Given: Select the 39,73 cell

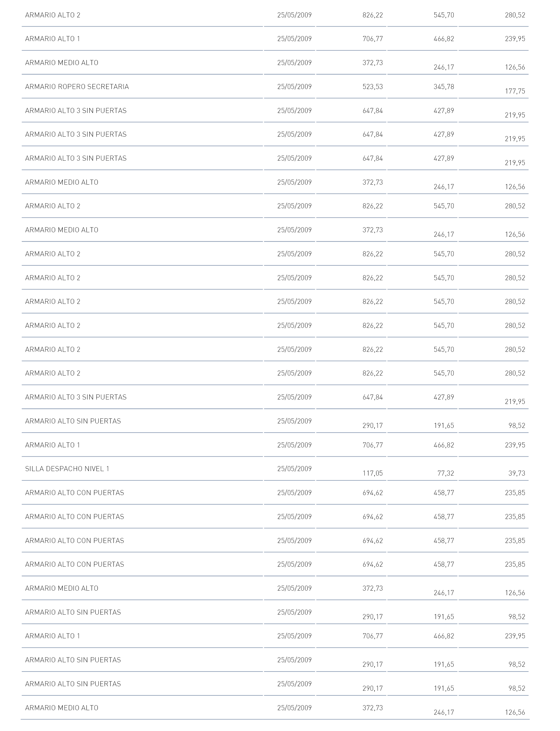Looking at the screenshot, I should coord(517,473).
